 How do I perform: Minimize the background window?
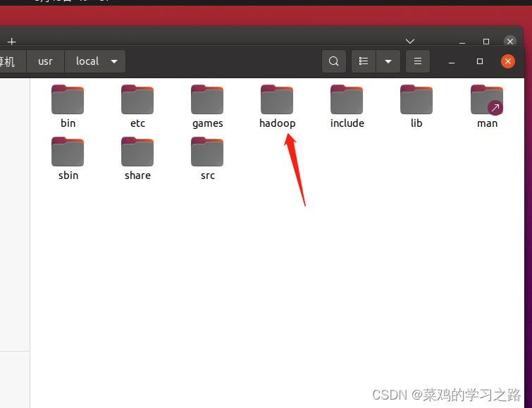click(462, 42)
